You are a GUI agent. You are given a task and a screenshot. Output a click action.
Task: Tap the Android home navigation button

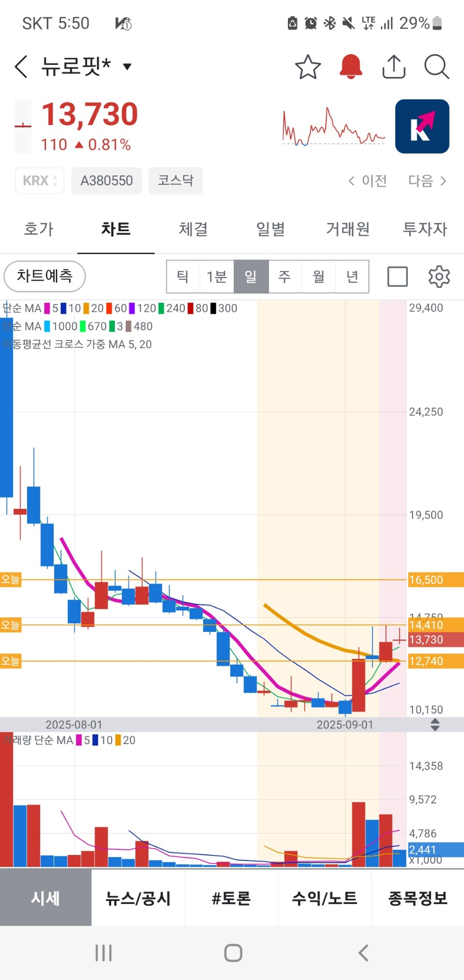pyautogui.click(x=233, y=952)
